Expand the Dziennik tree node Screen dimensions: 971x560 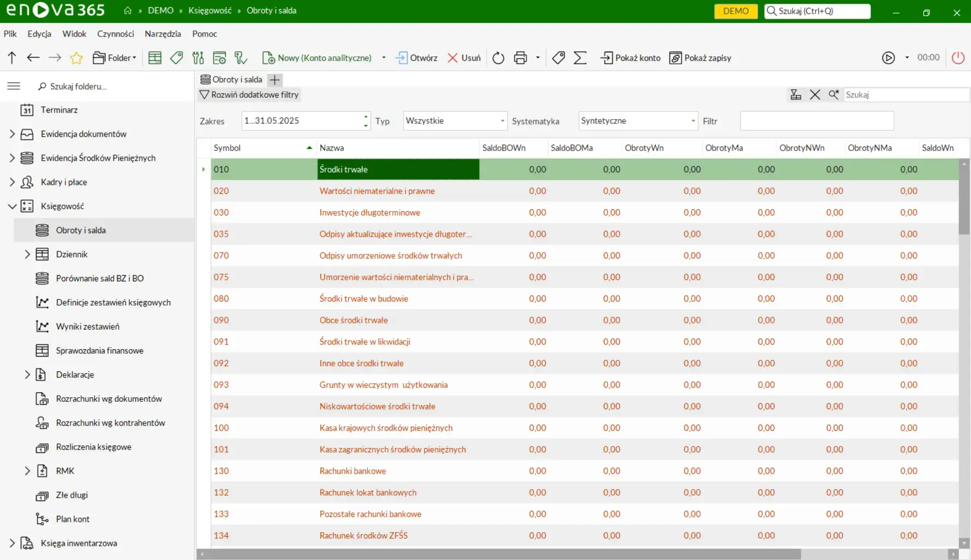point(27,254)
